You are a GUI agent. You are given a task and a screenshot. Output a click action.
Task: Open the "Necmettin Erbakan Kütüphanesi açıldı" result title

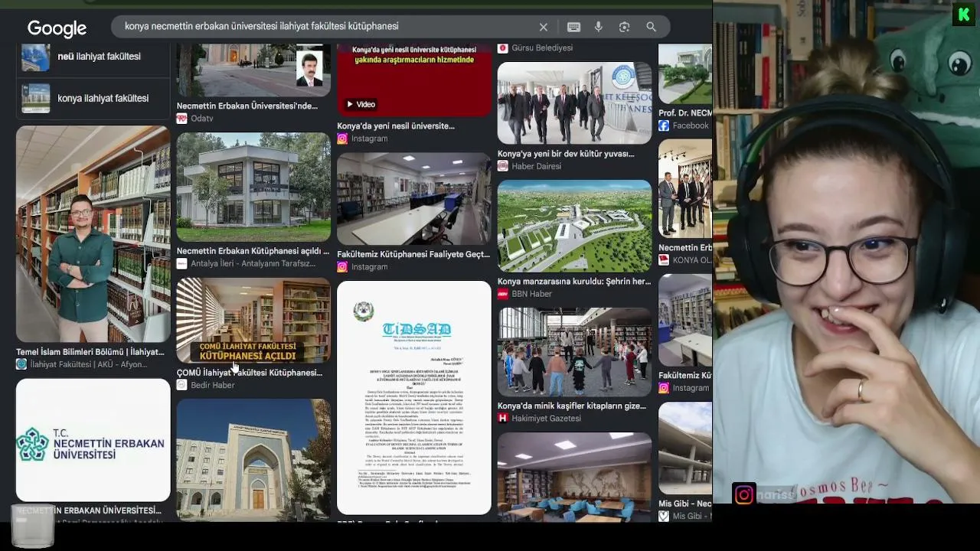click(253, 251)
